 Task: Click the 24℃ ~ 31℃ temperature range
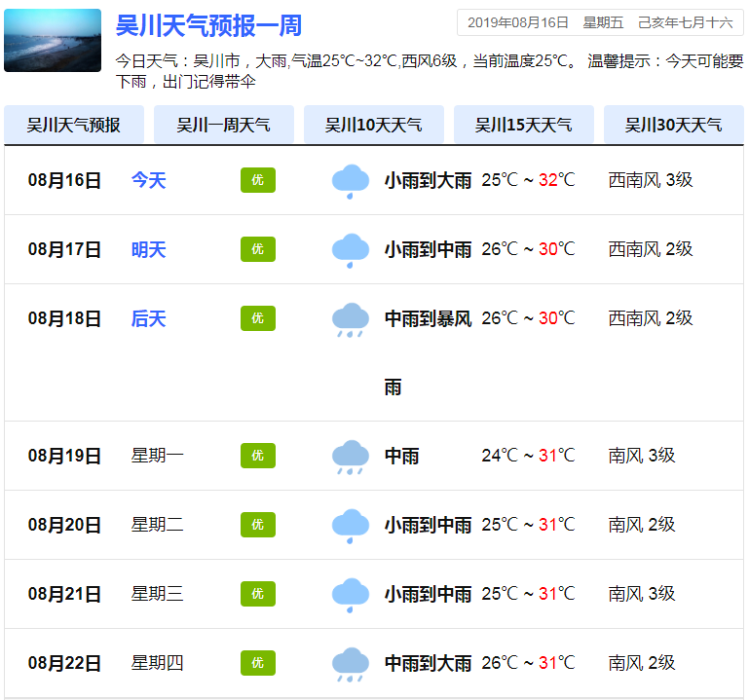point(528,456)
